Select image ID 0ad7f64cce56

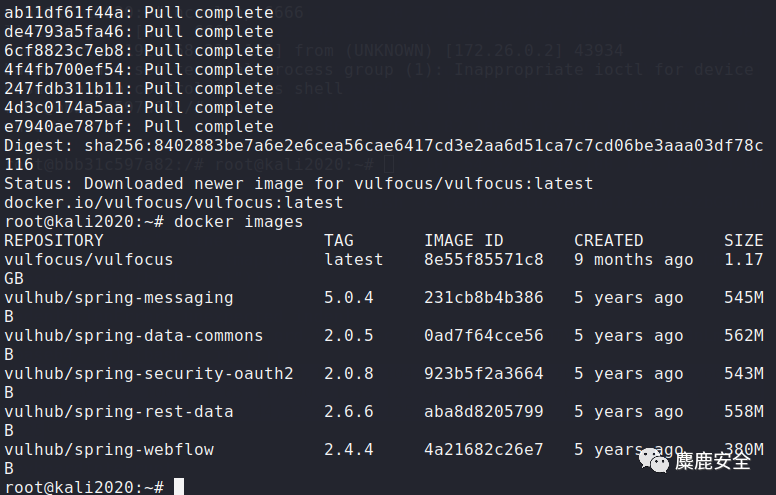click(484, 336)
